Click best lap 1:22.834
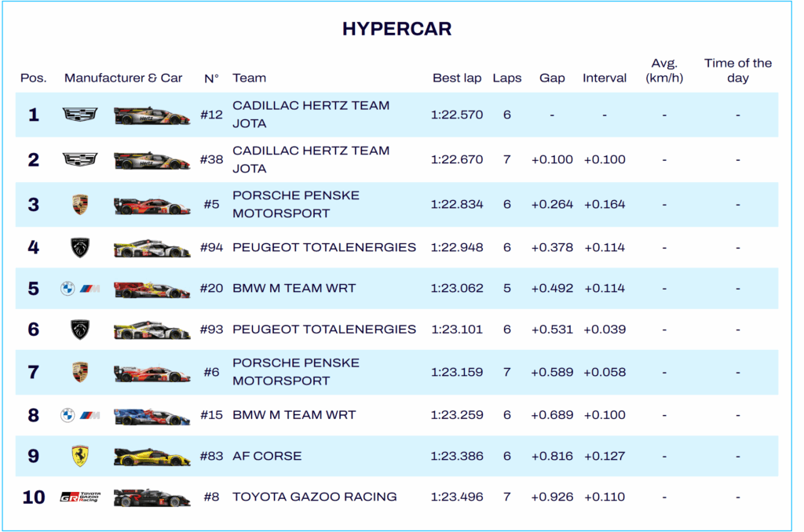 click(457, 205)
